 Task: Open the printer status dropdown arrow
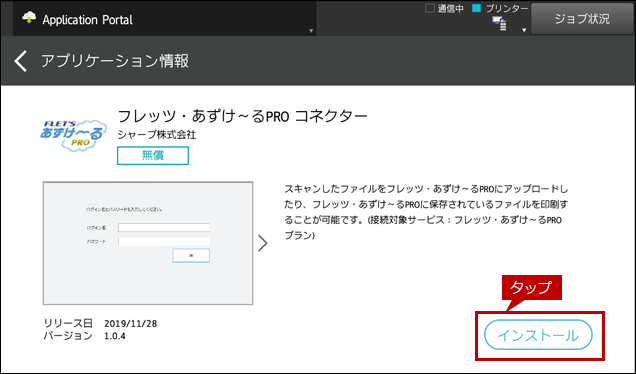point(524,30)
